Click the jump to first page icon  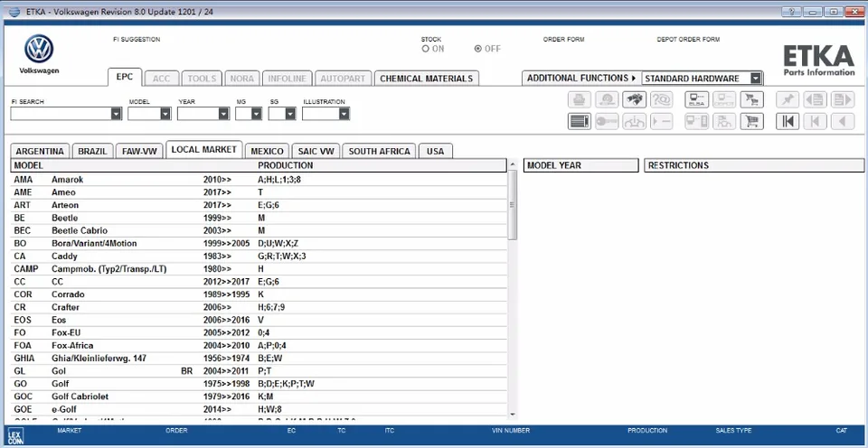788,121
